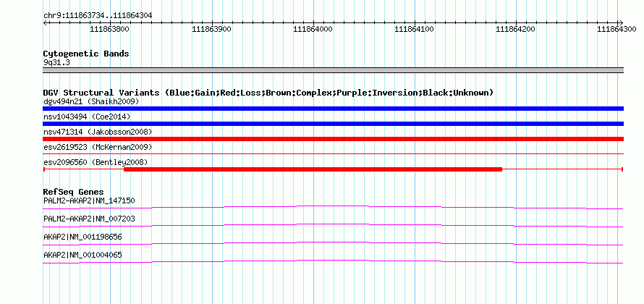The width and height of the screenshot is (644, 304).
Task: Click the ruler's right arrowhead
Action: pos(621,22)
